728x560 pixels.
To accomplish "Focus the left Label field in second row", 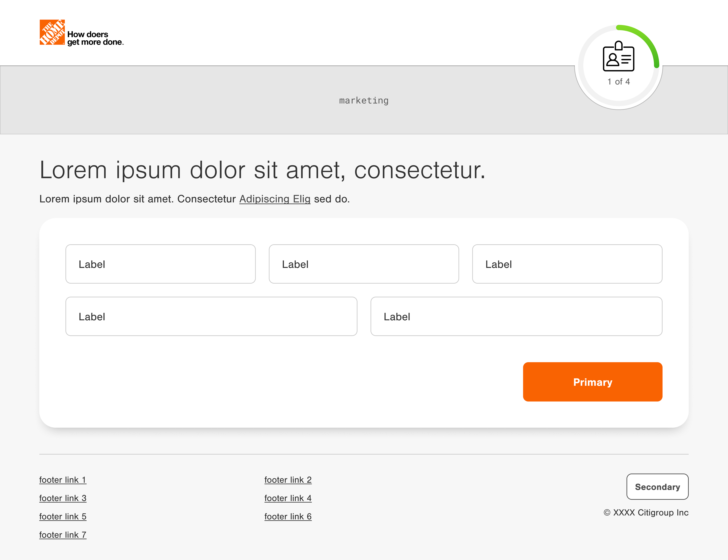I will [x=211, y=316].
